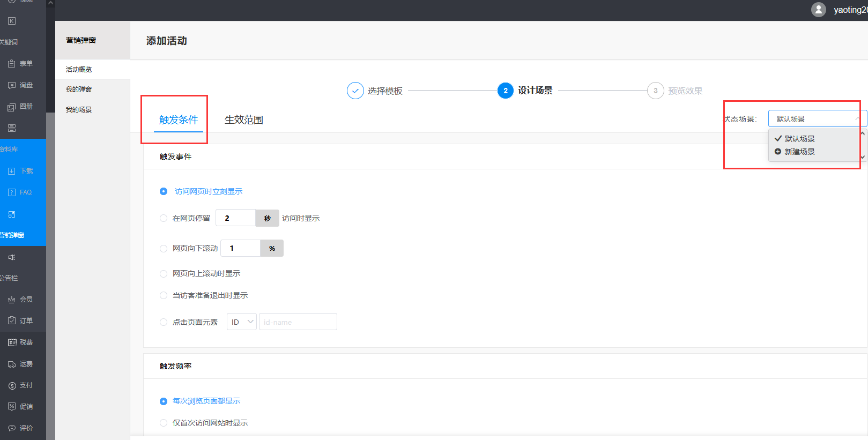Switch to the 生效范围 tab
This screenshot has height=440, width=868.
point(243,120)
